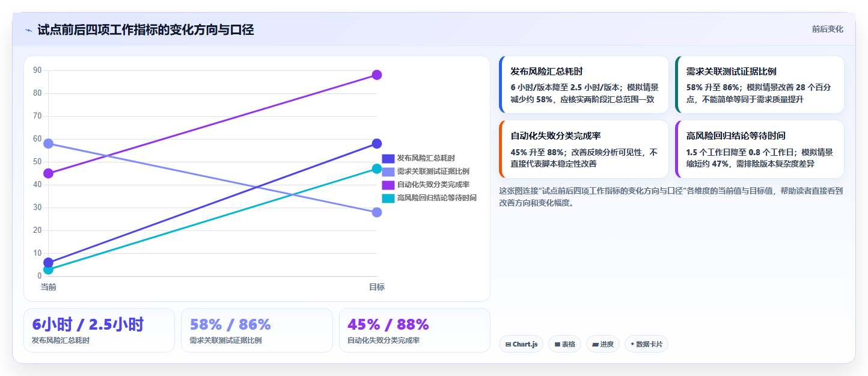
Task: Toggle 自动化失败分类完成率 legend color box
Action: pos(388,185)
